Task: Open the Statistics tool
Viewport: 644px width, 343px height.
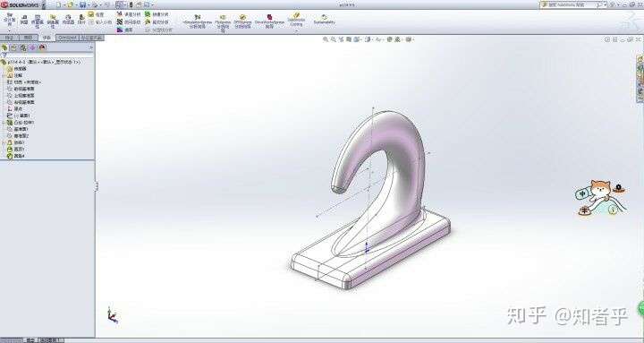Action: click(x=81, y=20)
